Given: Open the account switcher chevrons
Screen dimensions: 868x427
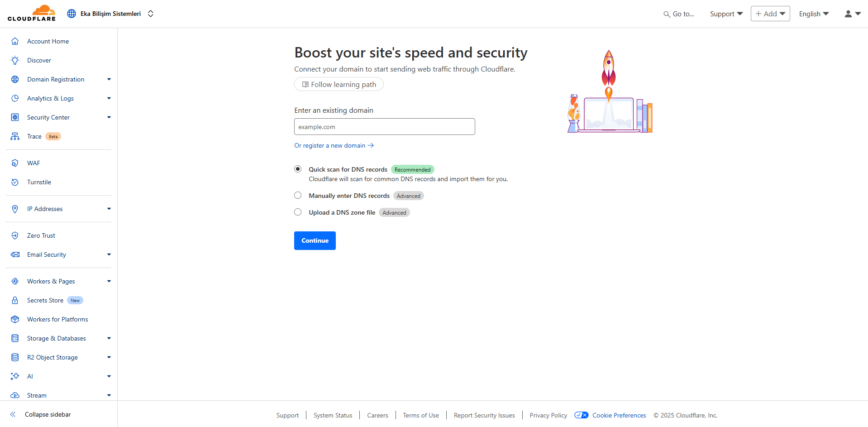Looking at the screenshot, I should 151,14.
